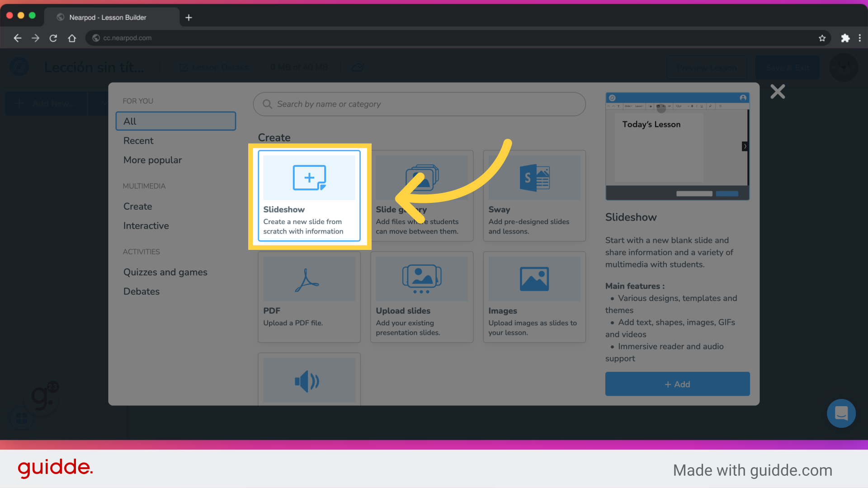This screenshot has height=488, width=868.
Task: Expand the 12pt font size dropdown
Action: point(688,106)
